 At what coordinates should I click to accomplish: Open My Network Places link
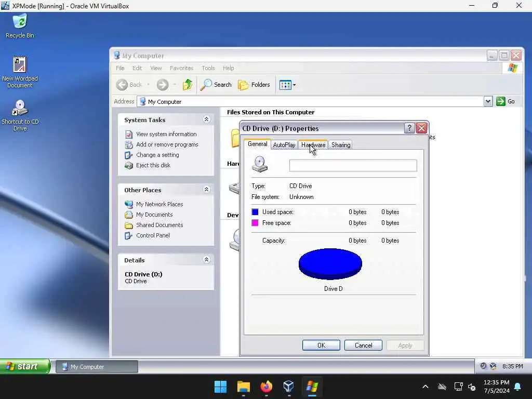(159, 204)
